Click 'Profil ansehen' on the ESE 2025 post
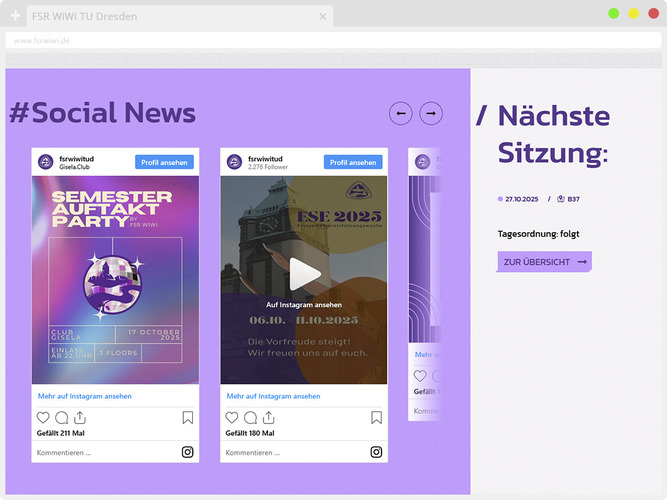The image size is (667, 500). 352,162
